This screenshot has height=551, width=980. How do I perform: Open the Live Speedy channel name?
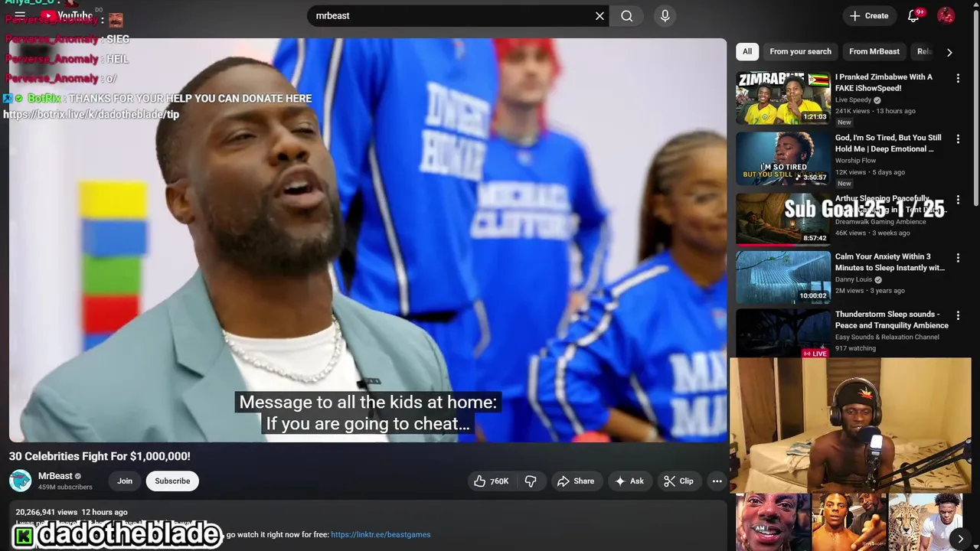[x=853, y=100]
